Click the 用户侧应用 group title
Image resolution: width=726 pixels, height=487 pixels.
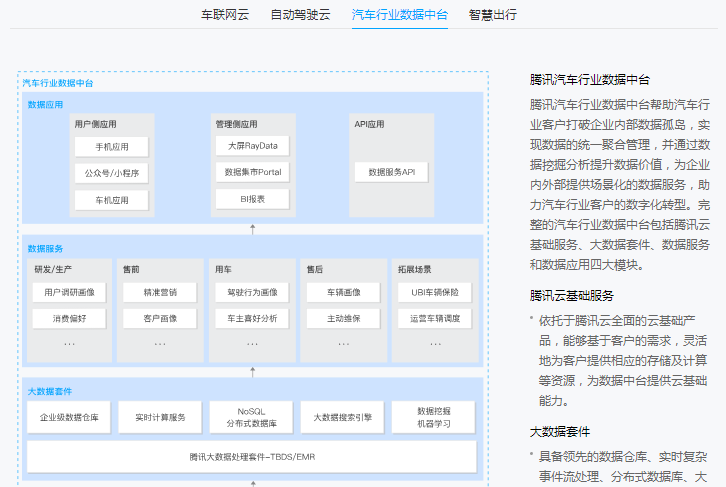click(95, 124)
